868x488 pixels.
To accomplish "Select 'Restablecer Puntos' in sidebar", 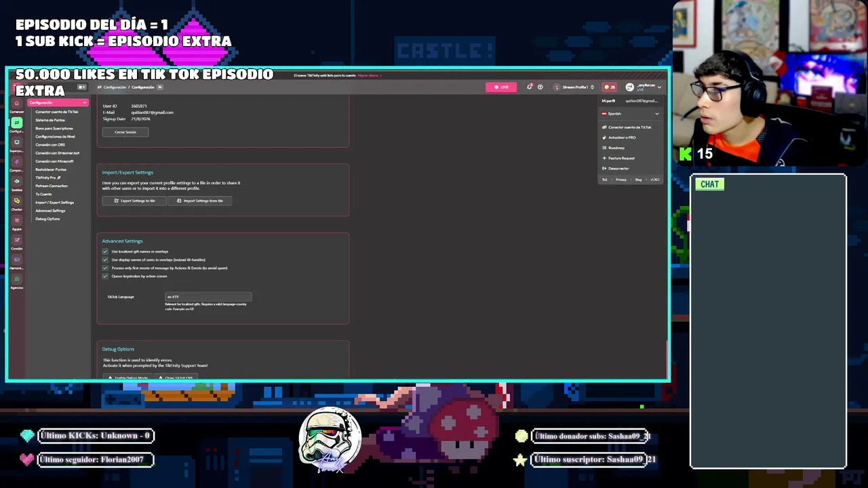I will pyautogui.click(x=51, y=169).
